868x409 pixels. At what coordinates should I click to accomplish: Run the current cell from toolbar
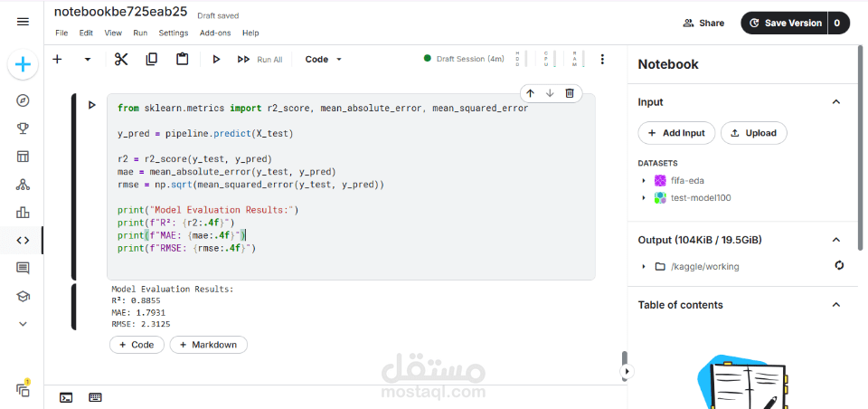coord(216,60)
